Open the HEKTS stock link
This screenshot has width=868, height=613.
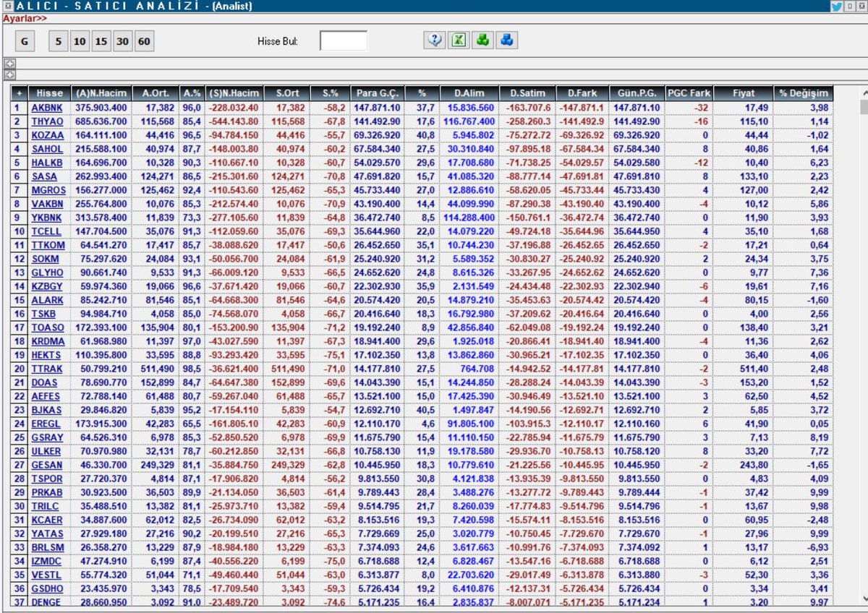pyautogui.click(x=47, y=355)
